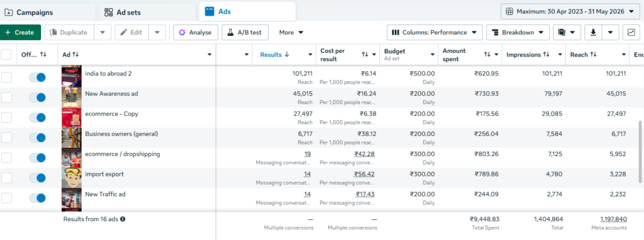Click the ₹9,448.83 total spent value
This screenshot has height=240, width=644.
[x=484, y=219]
